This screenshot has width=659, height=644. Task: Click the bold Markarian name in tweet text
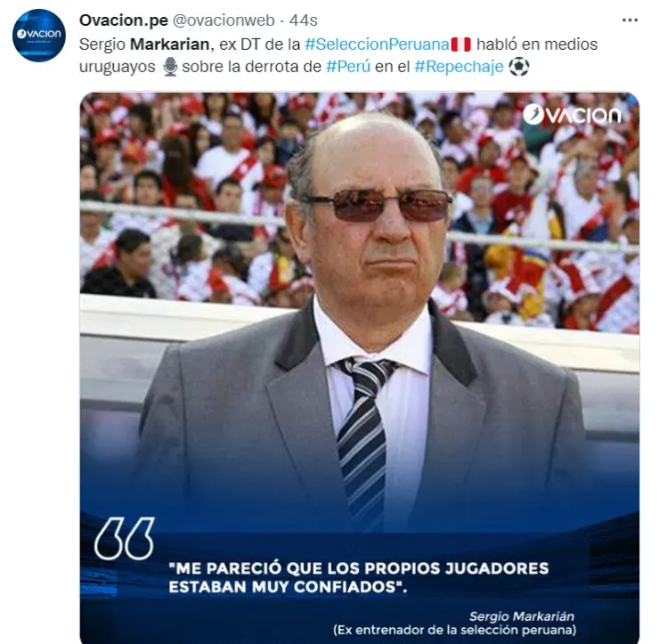170,45
